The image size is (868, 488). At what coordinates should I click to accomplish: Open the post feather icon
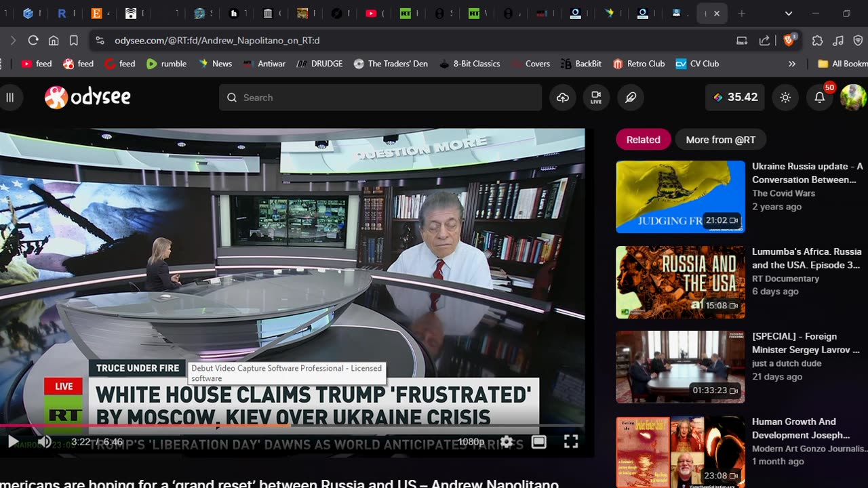pos(631,98)
